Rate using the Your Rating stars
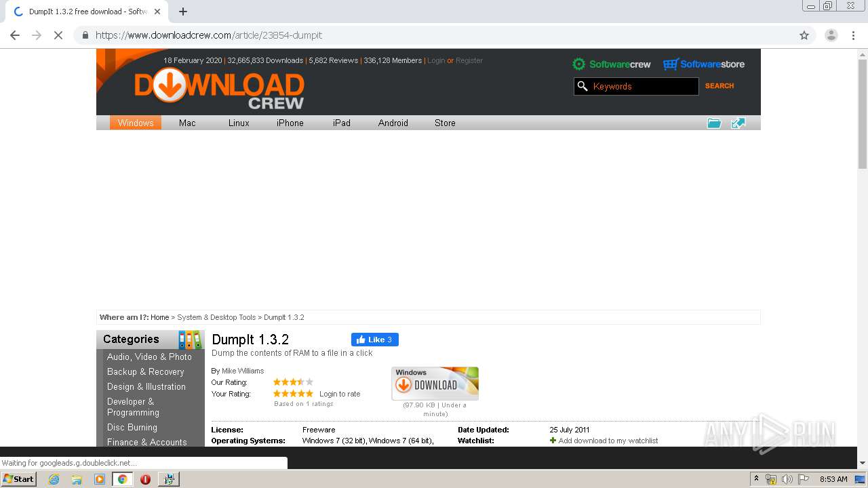This screenshot has width=868, height=488. [x=293, y=394]
